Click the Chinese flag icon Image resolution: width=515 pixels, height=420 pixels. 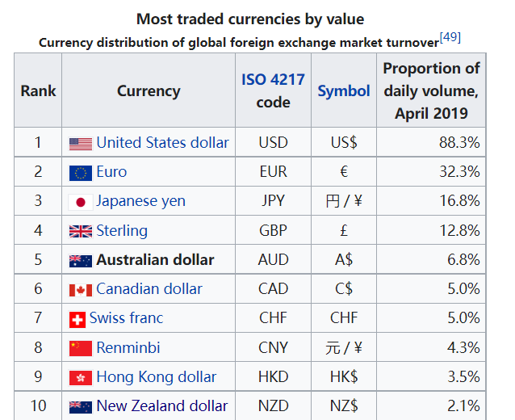[81, 348]
